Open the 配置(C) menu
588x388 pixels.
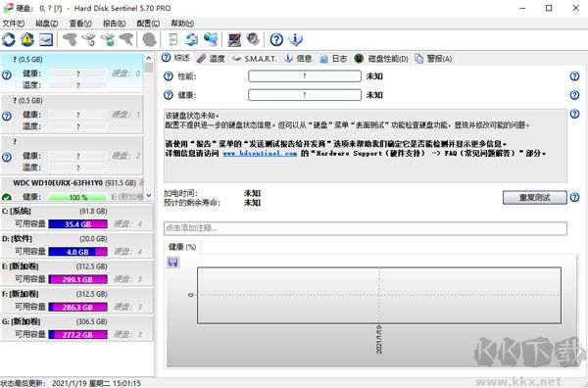148,24
